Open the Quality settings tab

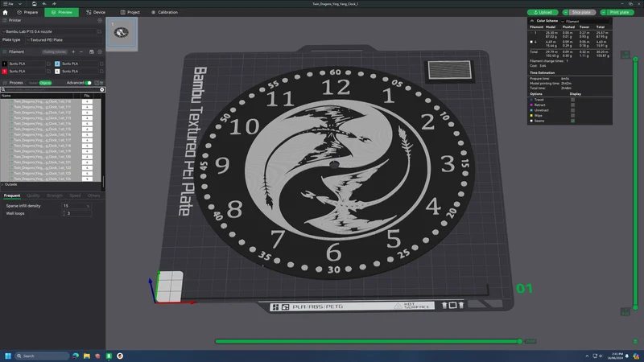point(33,195)
